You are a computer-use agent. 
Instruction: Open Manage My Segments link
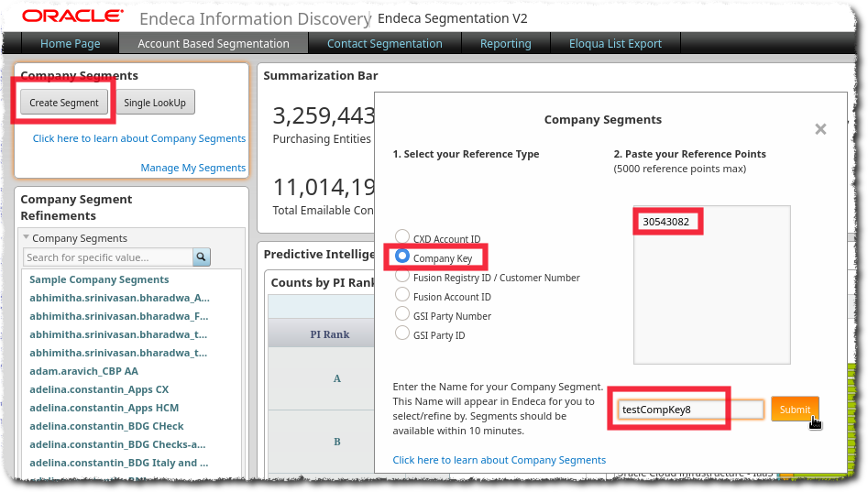coord(193,168)
